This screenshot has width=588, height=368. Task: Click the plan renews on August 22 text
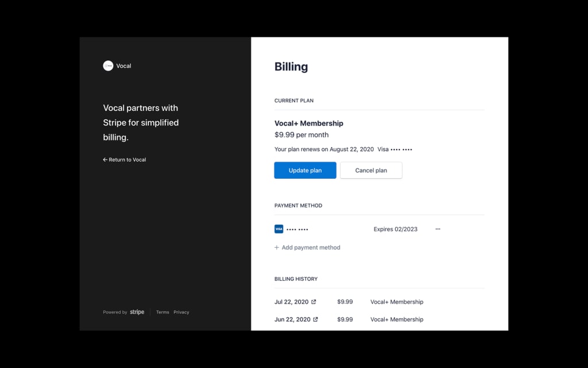324,149
